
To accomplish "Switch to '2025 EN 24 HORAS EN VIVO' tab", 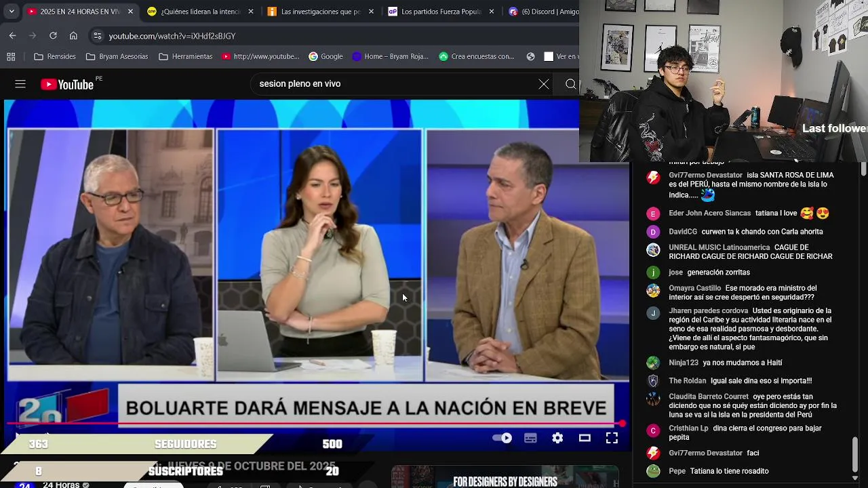I will (80, 12).
